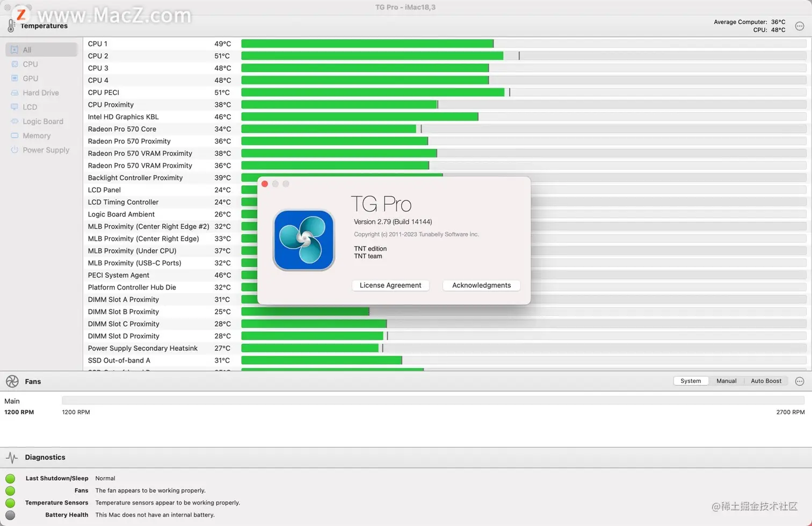Click the GPU chip icon in sidebar
Viewport: 812px width, 526px height.
pos(15,78)
